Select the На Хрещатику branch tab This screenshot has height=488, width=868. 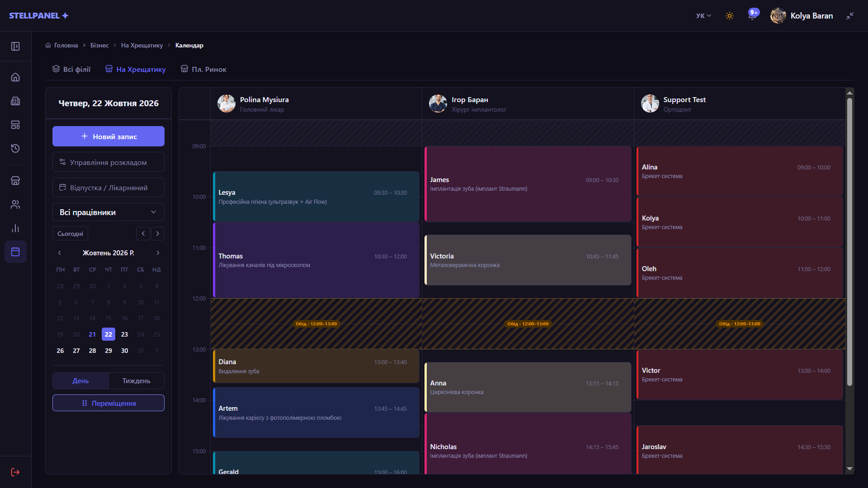pyautogui.click(x=136, y=69)
